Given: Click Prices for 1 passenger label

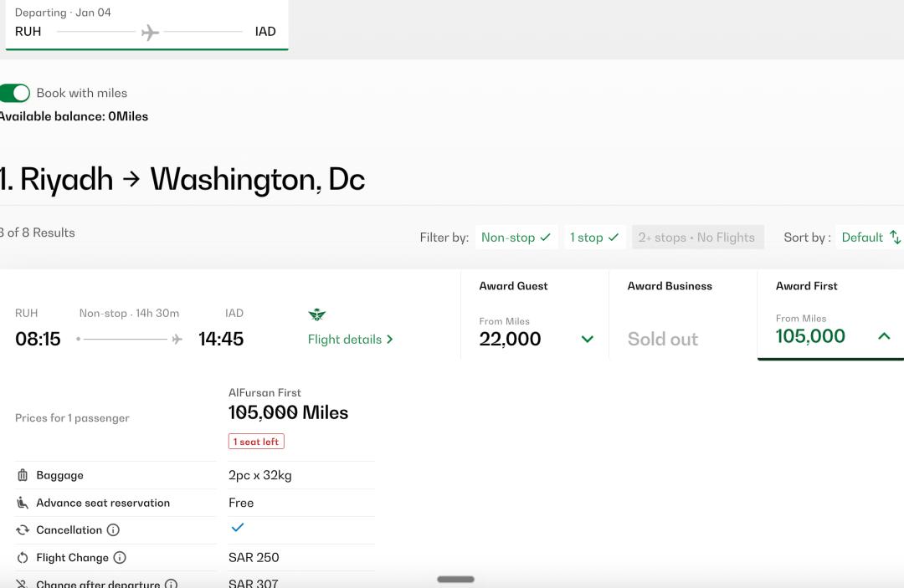Looking at the screenshot, I should 72,418.
